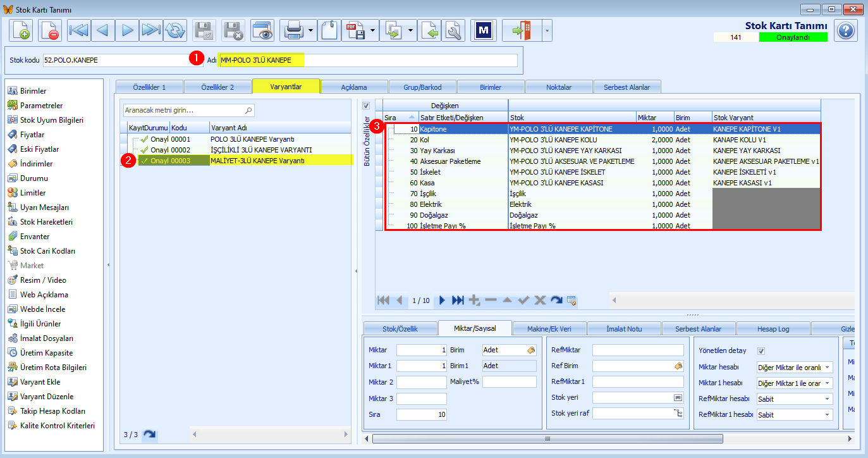The image size is (868, 458).
Task: Delete the current stock card record
Action: click(x=50, y=30)
